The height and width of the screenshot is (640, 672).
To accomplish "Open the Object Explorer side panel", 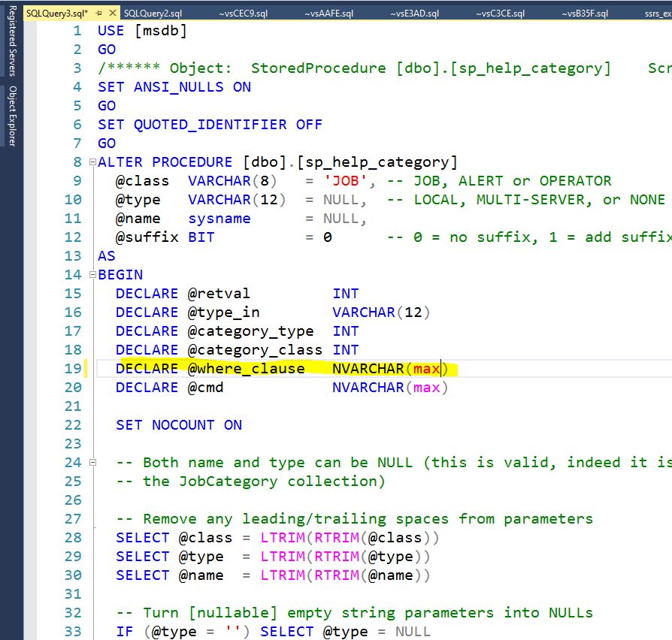I will [x=12, y=116].
